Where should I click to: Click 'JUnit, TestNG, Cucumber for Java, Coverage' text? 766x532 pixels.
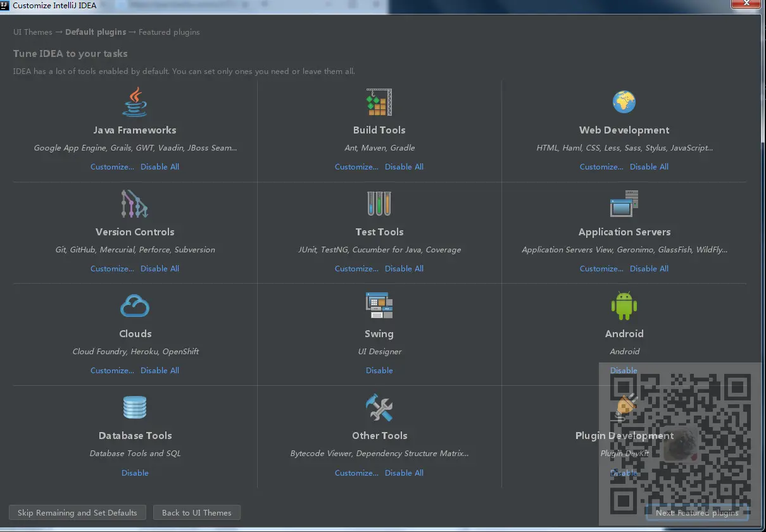point(379,250)
